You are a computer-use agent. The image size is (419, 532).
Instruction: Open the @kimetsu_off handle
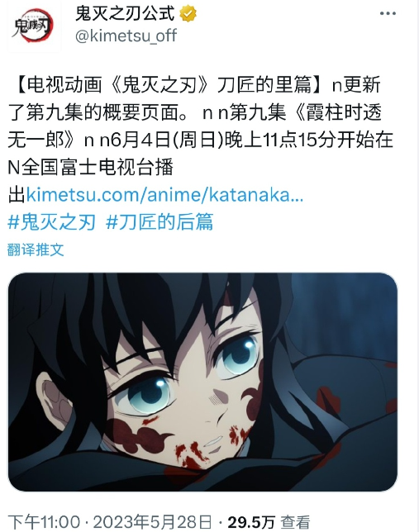(x=126, y=36)
